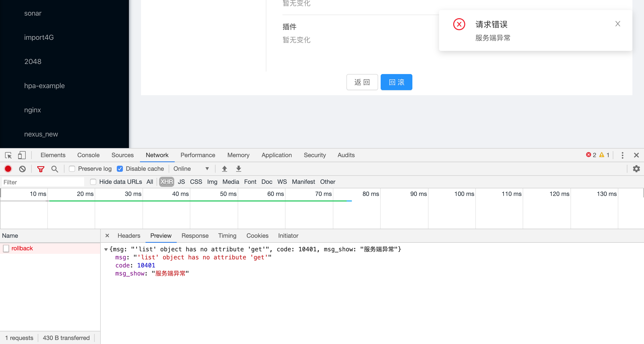Filter requests by Media
Screen dimensions: 644x344
(231, 182)
